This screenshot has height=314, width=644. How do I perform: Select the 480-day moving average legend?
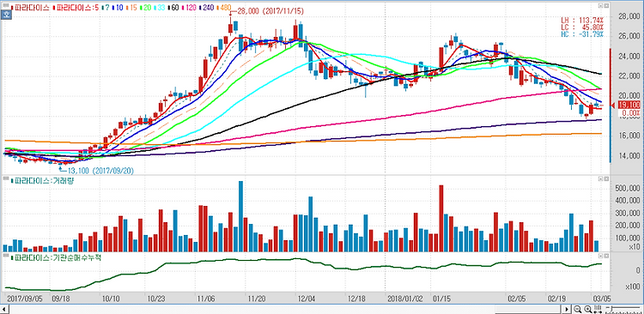224,8
